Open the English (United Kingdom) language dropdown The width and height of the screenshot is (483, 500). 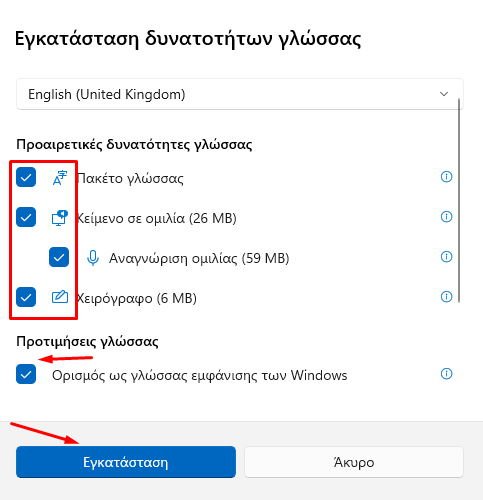(x=240, y=94)
